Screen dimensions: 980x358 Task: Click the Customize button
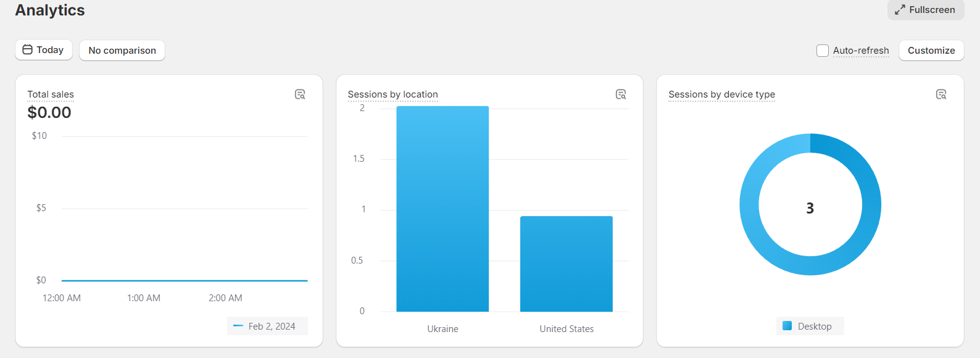[x=931, y=51]
